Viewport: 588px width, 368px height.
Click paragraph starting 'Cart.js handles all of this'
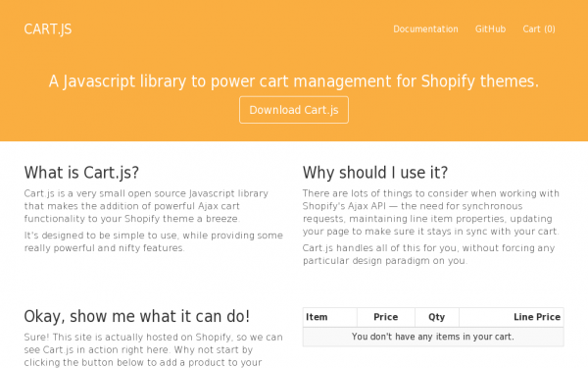pos(428,254)
